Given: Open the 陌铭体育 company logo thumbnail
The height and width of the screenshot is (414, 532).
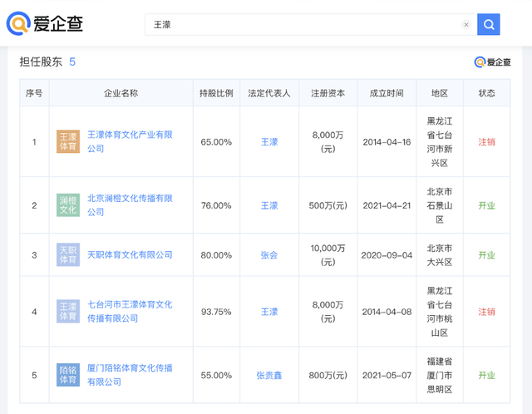Looking at the screenshot, I should coord(68,375).
